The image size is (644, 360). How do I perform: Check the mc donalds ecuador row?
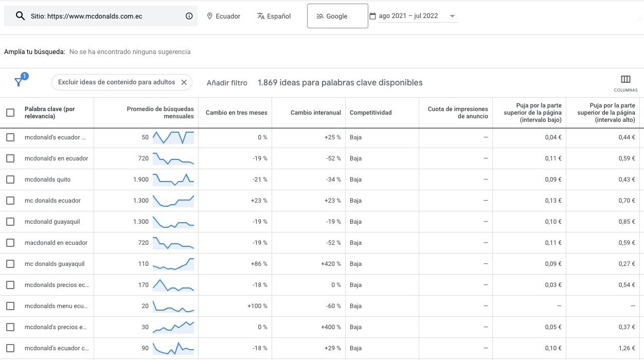tap(10, 201)
